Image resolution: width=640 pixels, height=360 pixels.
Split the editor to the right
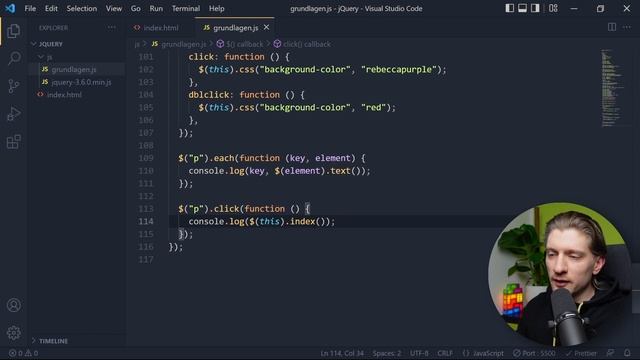point(612,27)
